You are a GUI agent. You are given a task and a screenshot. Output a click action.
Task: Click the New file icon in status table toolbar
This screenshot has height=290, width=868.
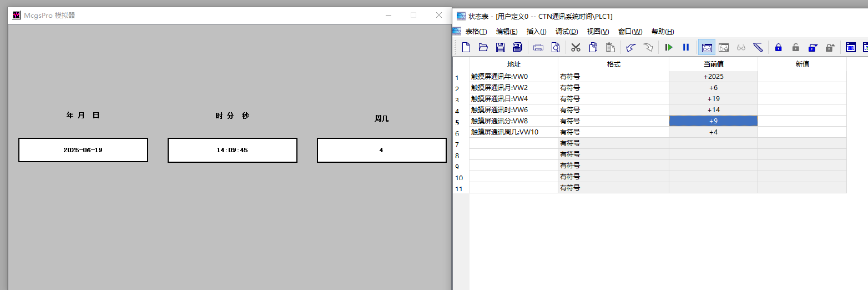click(467, 48)
